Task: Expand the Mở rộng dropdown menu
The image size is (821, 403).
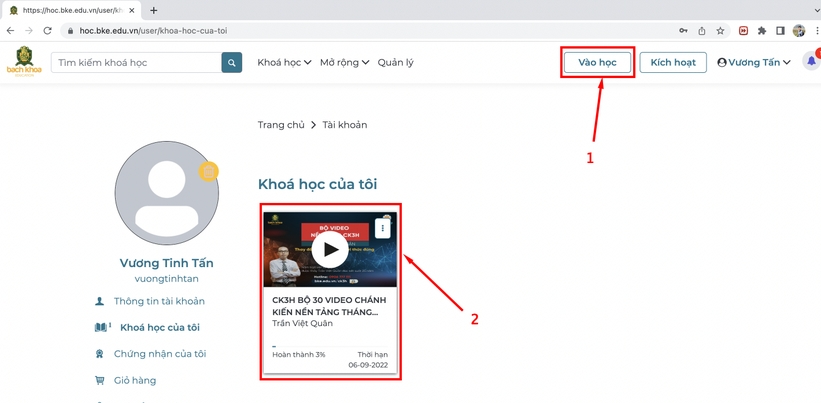Action: point(344,62)
